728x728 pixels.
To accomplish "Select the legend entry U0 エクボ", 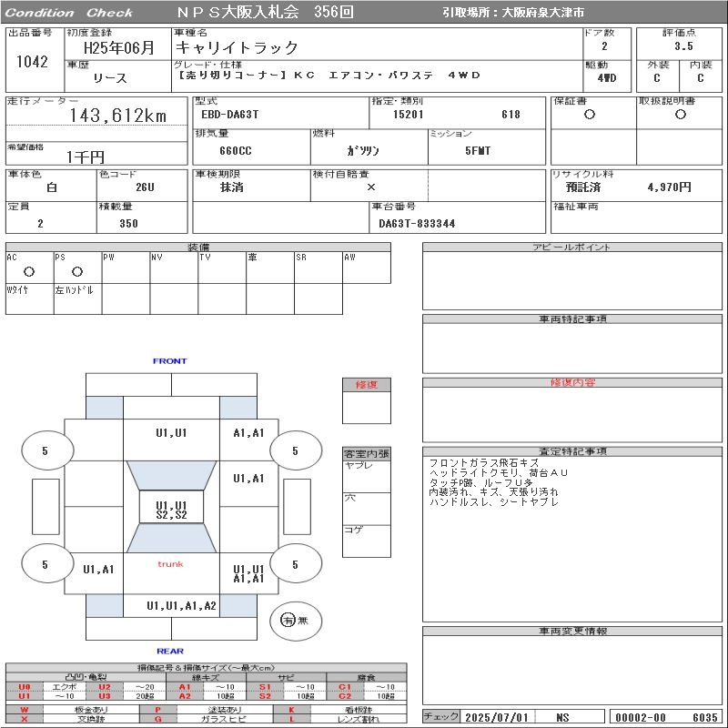I will pyautogui.click(x=46, y=687).
